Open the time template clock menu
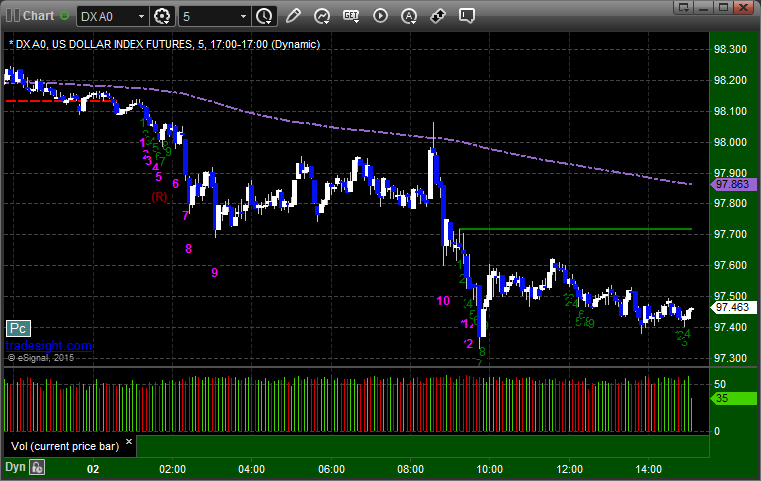Viewport: 761px width, 481px height. coord(264,16)
